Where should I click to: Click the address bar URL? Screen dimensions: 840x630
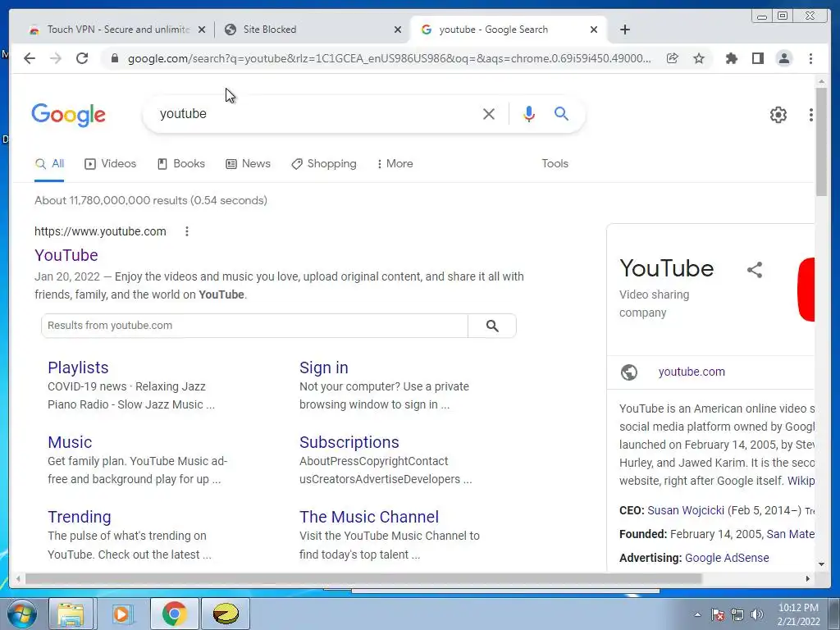point(389,58)
